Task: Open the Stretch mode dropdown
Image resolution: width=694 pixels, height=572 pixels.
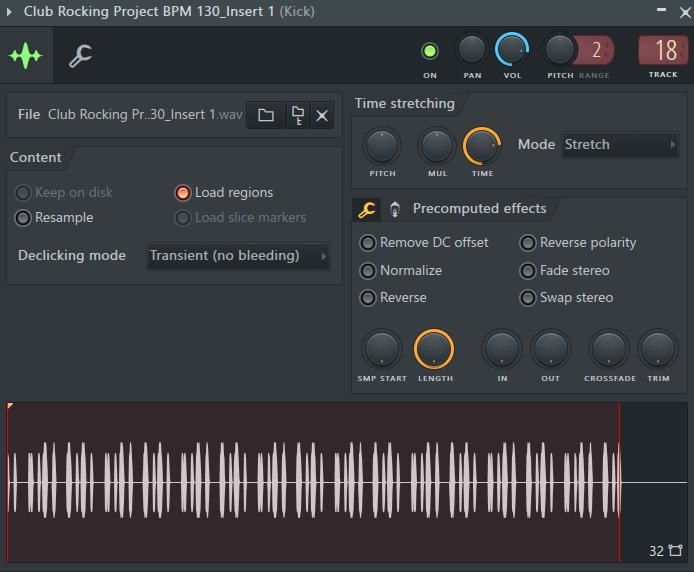Action: coord(620,144)
